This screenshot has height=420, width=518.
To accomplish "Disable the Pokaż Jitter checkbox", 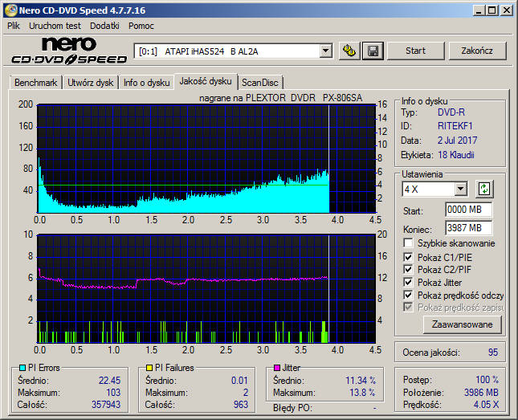I will 408,282.
